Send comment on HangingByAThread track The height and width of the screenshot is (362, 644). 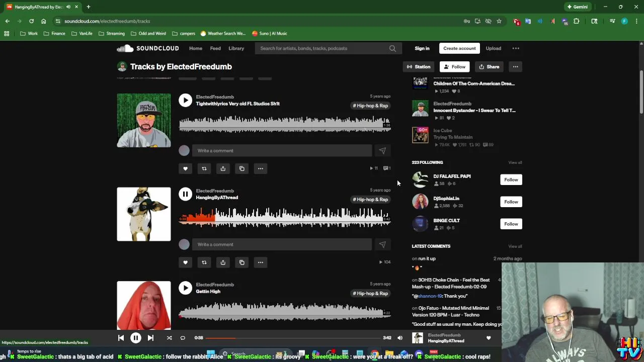[x=382, y=244]
